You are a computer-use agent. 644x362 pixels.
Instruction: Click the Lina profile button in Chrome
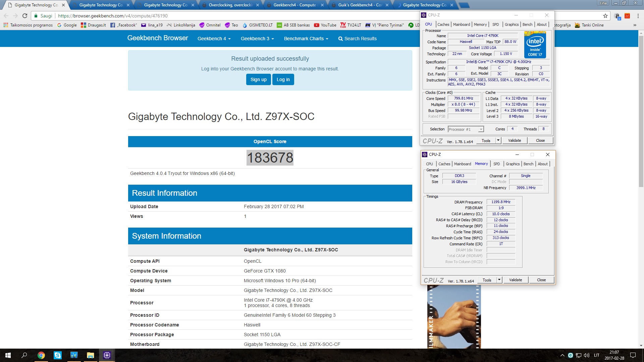(x=603, y=3)
